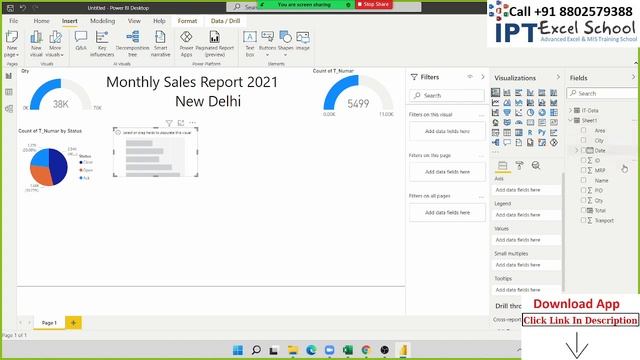The height and width of the screenshot is (360, 640).
Task: Select the waterfall chart visualization
Action: (496, 112)
